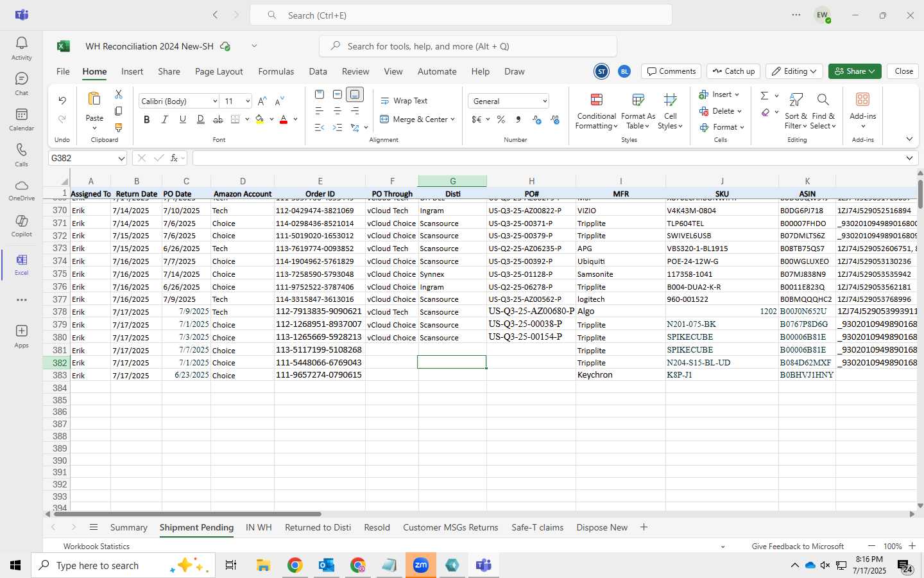The image size is (924, 578).
Task: Apply double underline formatting
Action: coord(201,119)
